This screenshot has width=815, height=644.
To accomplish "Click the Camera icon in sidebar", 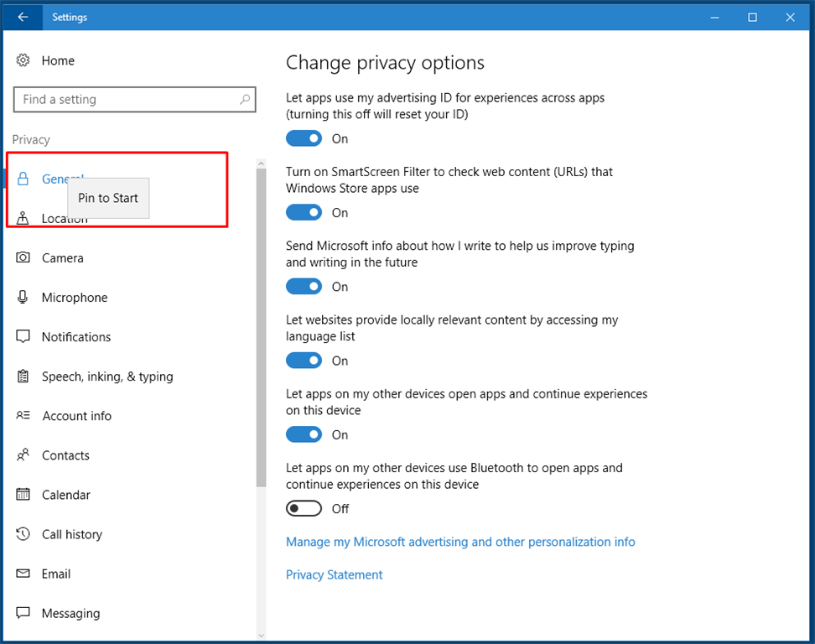I will coord(23,257).
